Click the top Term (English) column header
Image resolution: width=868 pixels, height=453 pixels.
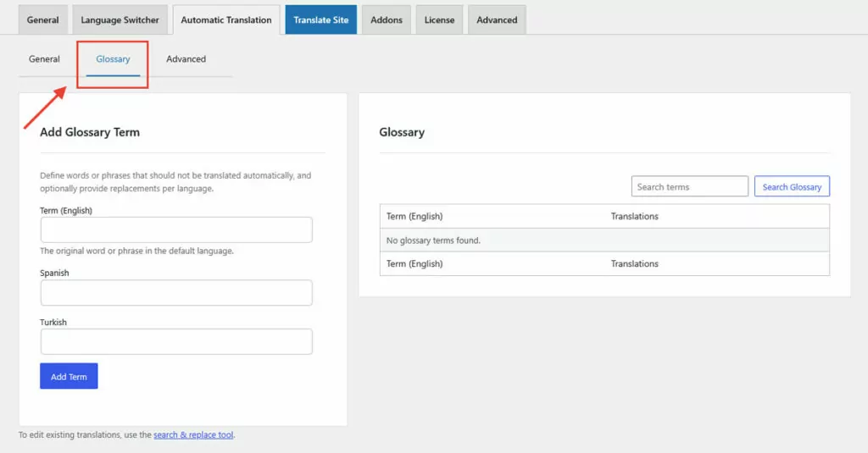coord(415,216)
